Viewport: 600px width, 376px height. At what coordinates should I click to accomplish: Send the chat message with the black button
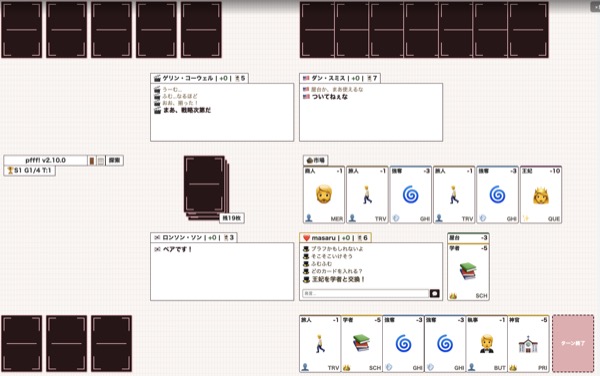434,293
